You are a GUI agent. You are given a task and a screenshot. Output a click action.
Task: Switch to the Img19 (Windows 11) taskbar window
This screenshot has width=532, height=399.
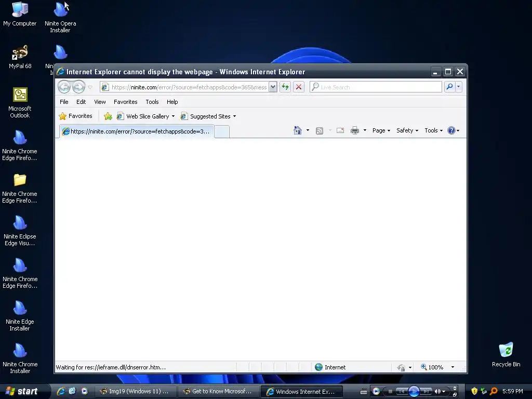135,391
